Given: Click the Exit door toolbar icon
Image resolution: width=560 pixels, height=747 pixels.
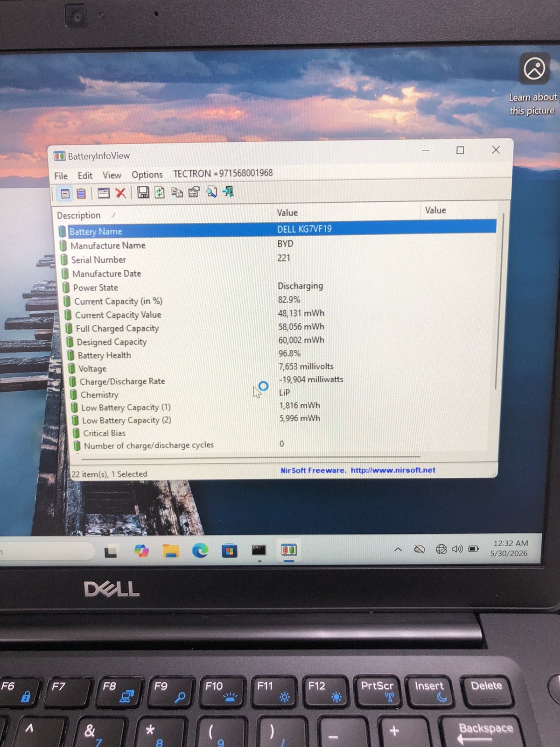Looking at the screenshot, I should [x=229, y=191].
